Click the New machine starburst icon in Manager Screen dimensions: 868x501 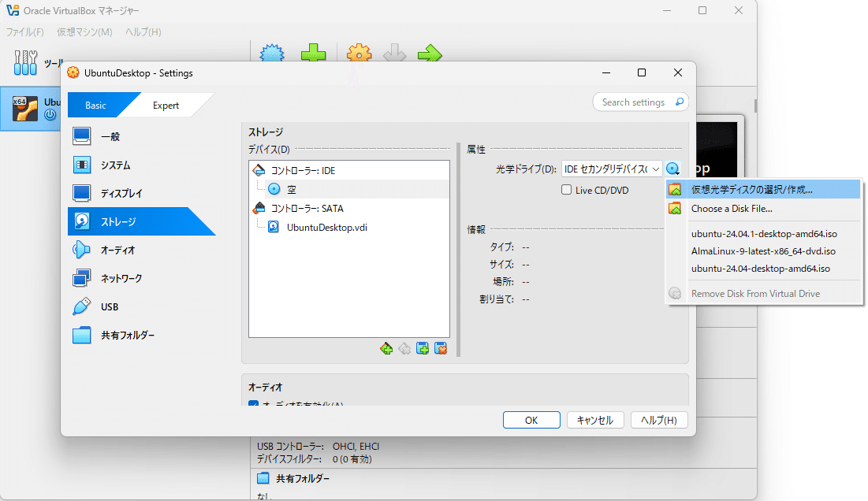[272, 54]
